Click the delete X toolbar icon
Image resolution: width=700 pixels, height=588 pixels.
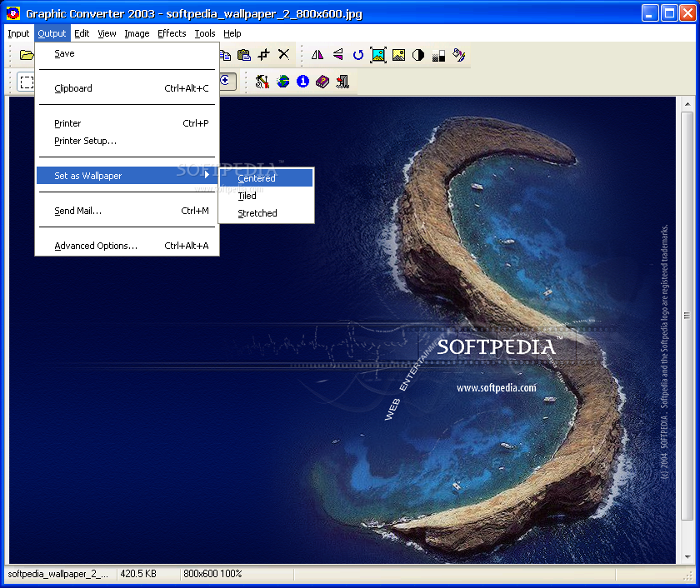[283, 54]
